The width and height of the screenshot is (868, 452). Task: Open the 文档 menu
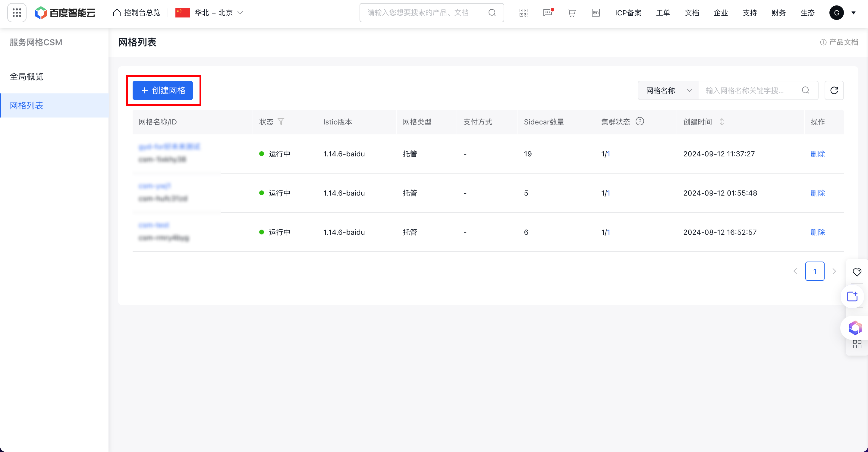692,13
